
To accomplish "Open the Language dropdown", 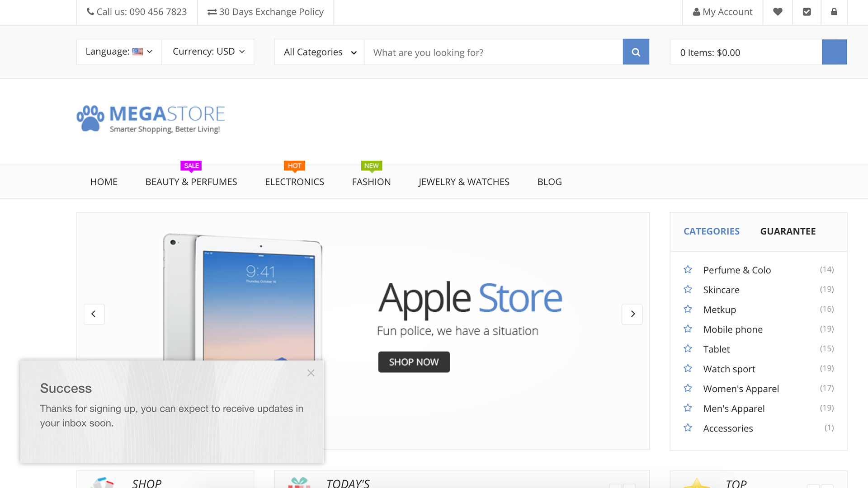I will (119, 52).
